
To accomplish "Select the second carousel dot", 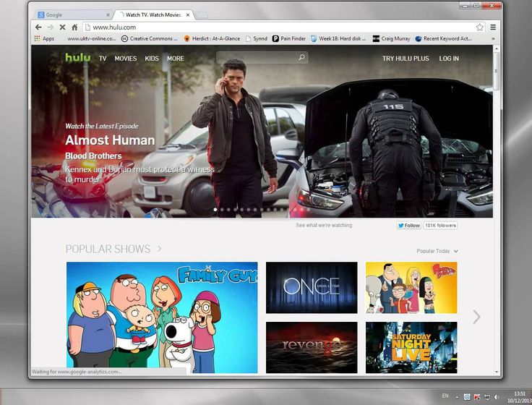I will (222, 210).
